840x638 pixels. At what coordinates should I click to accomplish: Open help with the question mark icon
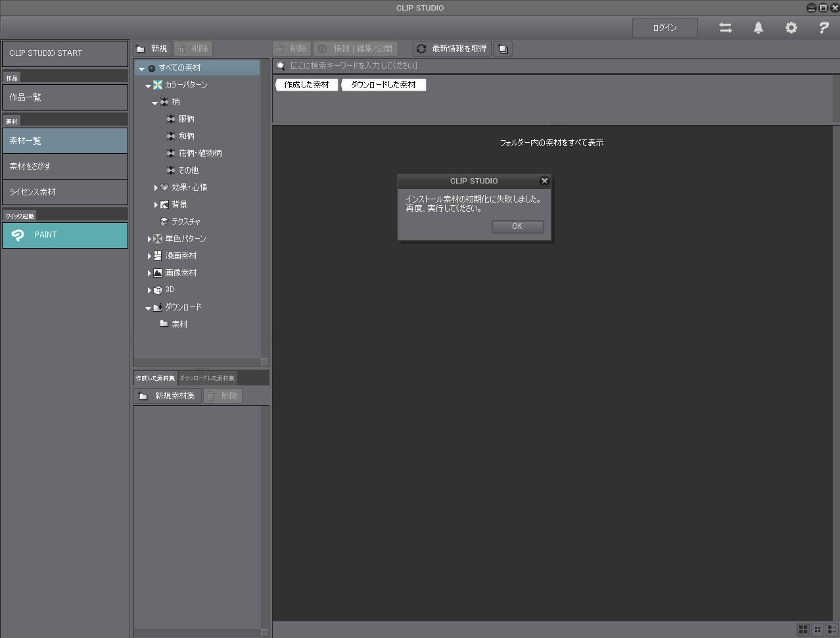point(823,28)
